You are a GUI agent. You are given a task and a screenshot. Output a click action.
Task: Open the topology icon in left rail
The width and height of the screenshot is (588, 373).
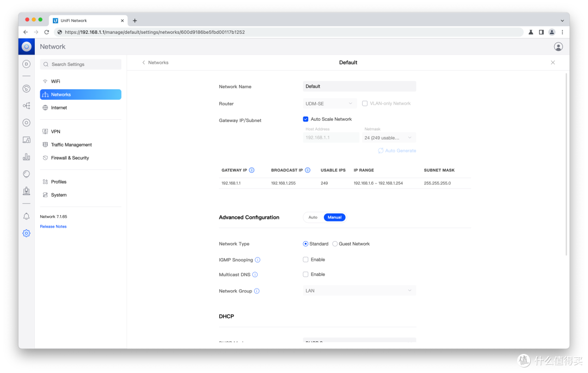click(26, 106)
